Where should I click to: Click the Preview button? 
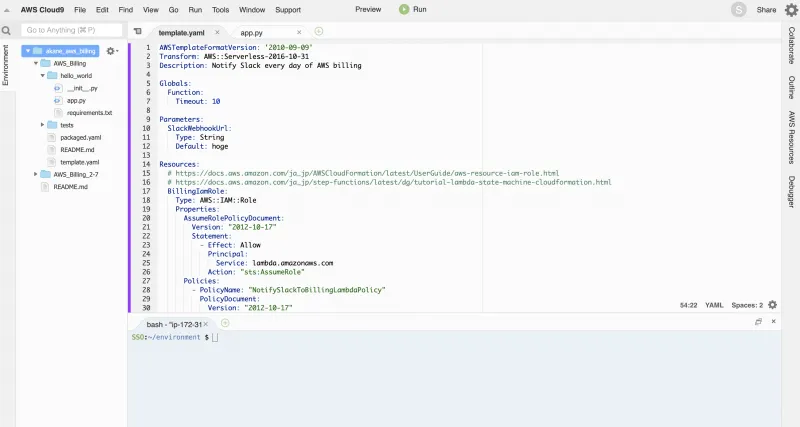(x=368, y=9)
